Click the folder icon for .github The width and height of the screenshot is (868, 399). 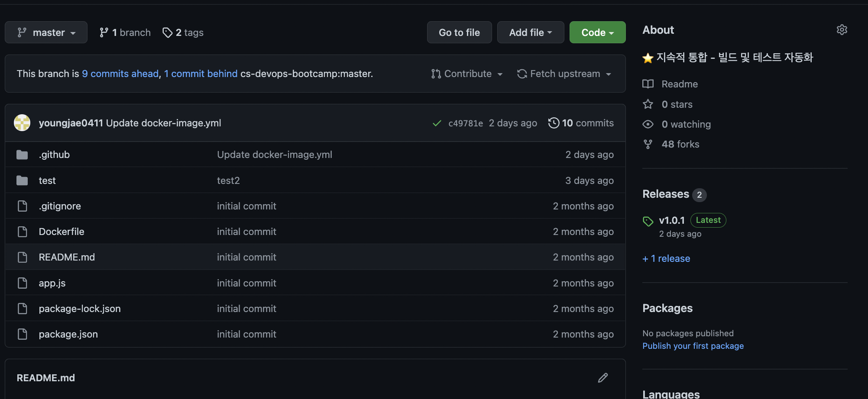click(22, 154)
